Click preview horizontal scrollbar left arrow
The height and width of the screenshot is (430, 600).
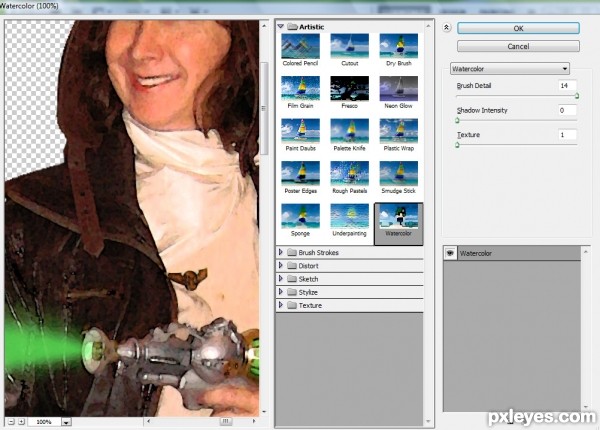point(148,421)
